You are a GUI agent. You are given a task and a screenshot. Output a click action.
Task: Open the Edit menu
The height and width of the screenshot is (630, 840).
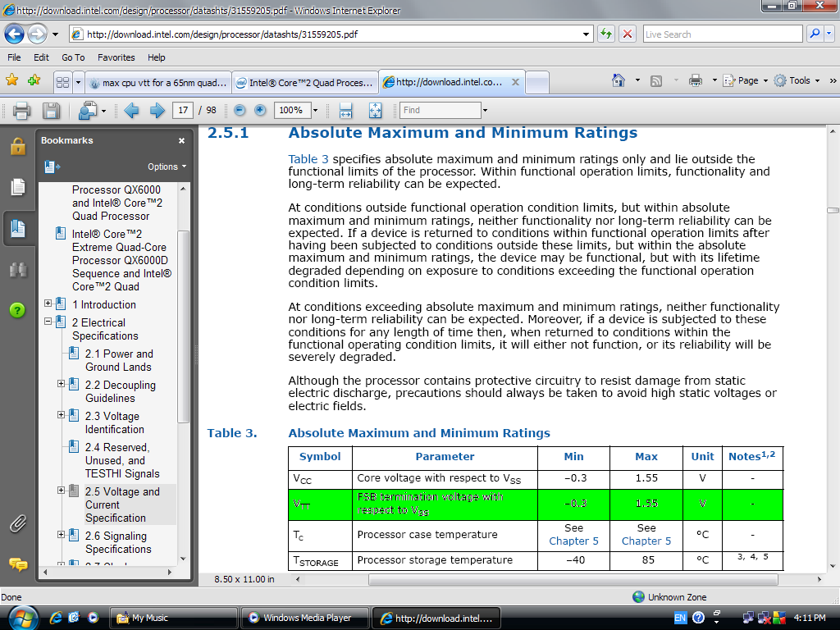tap(41, 57)
